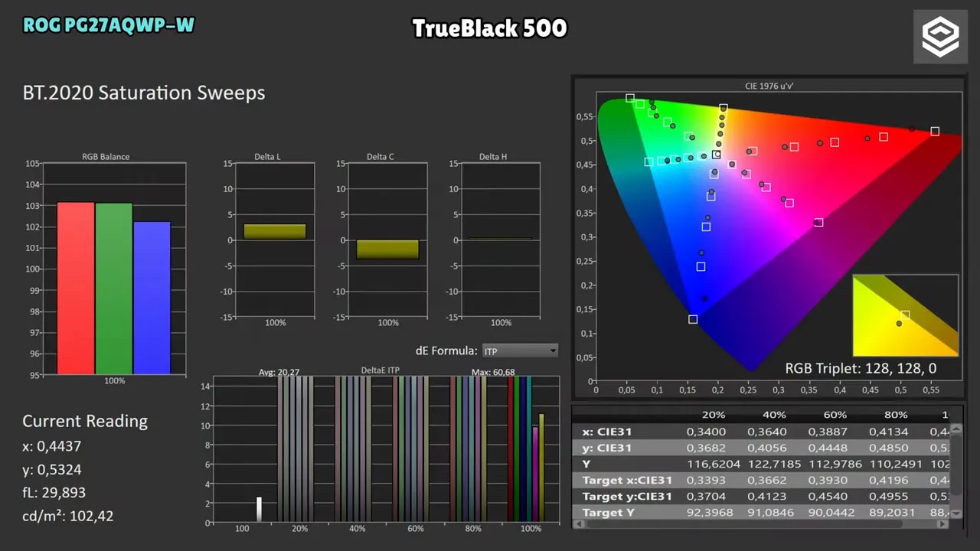Click the 'fL: 29,893' reading
This screenshot has width=980, height=551.
[x=54, y=493]
